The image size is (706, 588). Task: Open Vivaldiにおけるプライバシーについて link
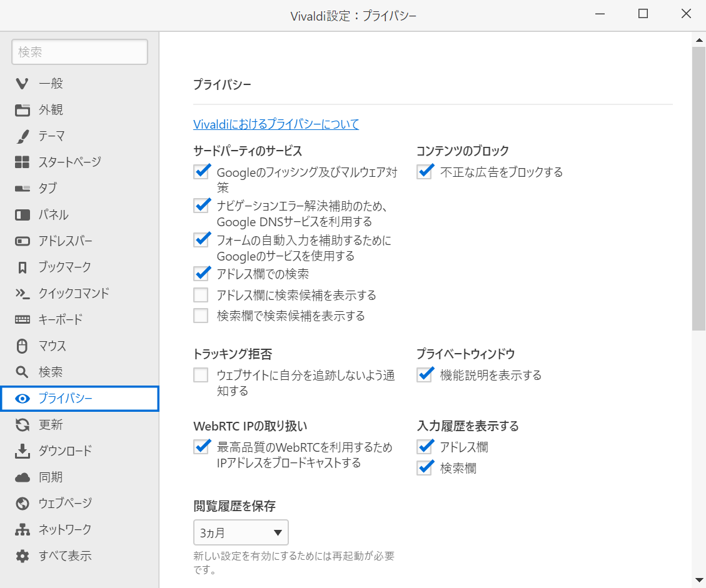(276, 124)
